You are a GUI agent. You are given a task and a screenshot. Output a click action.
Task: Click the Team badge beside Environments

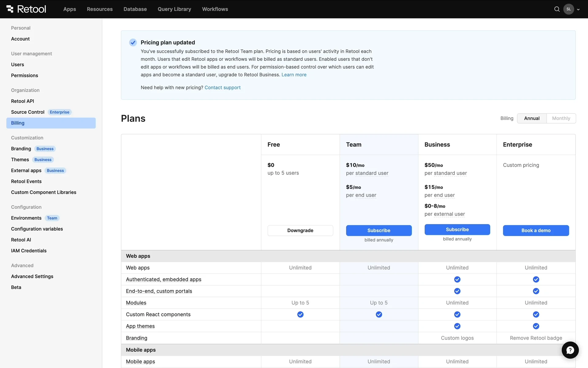point(52,218)
